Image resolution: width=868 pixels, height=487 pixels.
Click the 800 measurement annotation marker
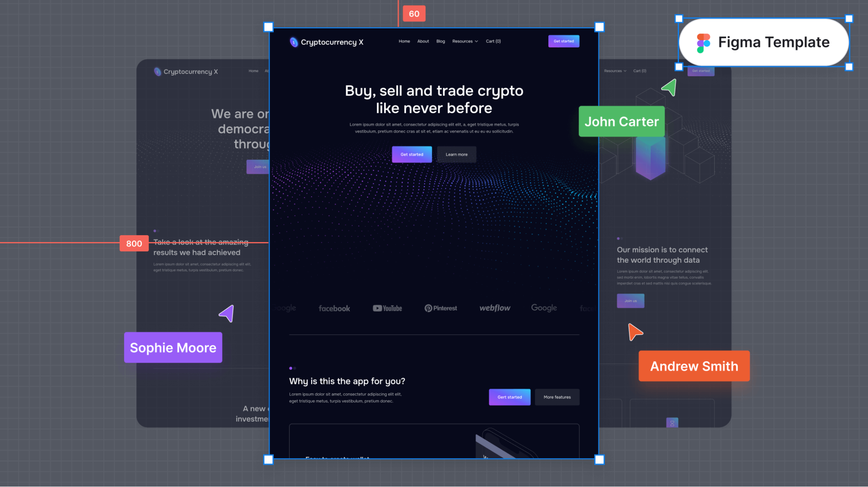point(134,243)
